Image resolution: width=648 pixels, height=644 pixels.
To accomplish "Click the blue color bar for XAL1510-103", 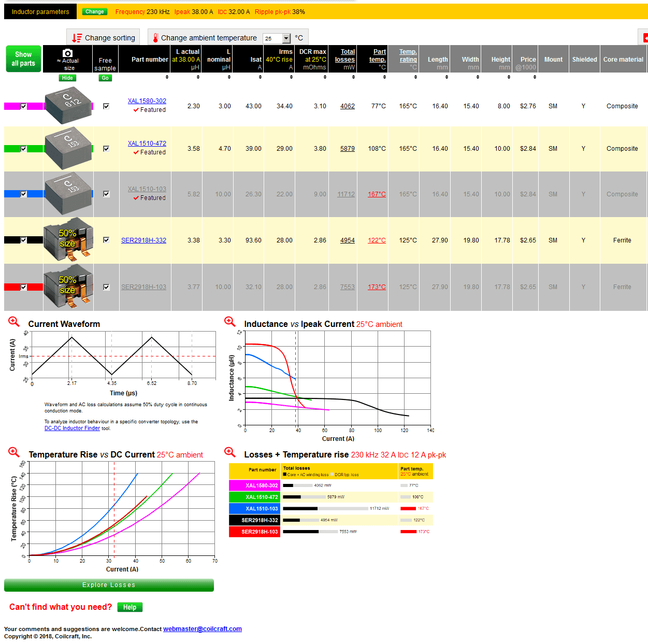I will (11, 194).
